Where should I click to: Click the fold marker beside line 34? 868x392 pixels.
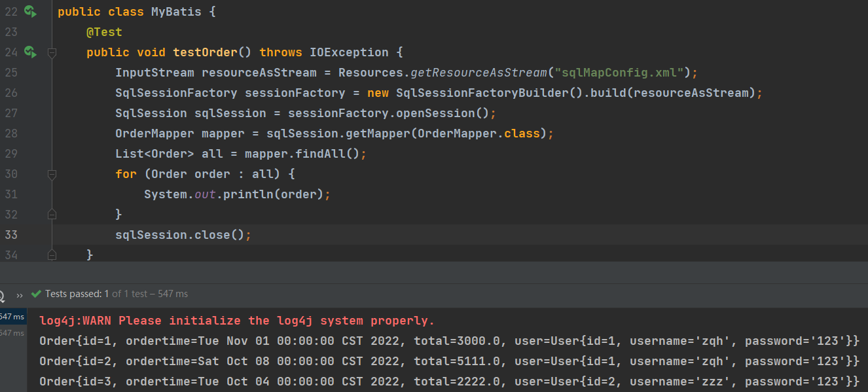(51, 255)
